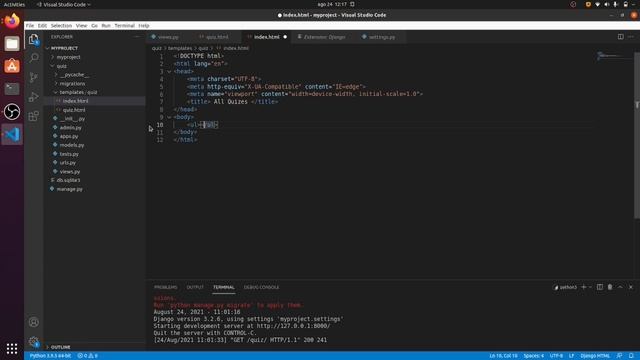Viewport: 640px width, 360px height.
Task: Click errors and warnings status indicator
Action: (x=87, y=356)
